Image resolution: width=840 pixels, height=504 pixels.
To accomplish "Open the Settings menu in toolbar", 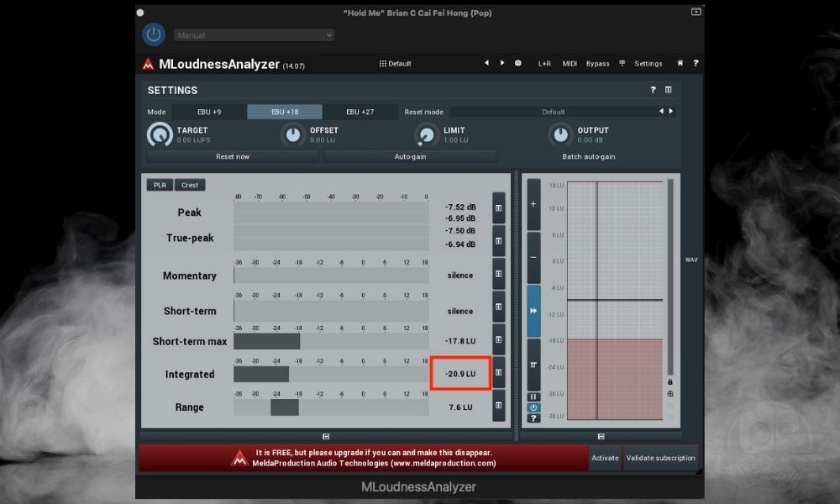I will (x=648, y=64).
